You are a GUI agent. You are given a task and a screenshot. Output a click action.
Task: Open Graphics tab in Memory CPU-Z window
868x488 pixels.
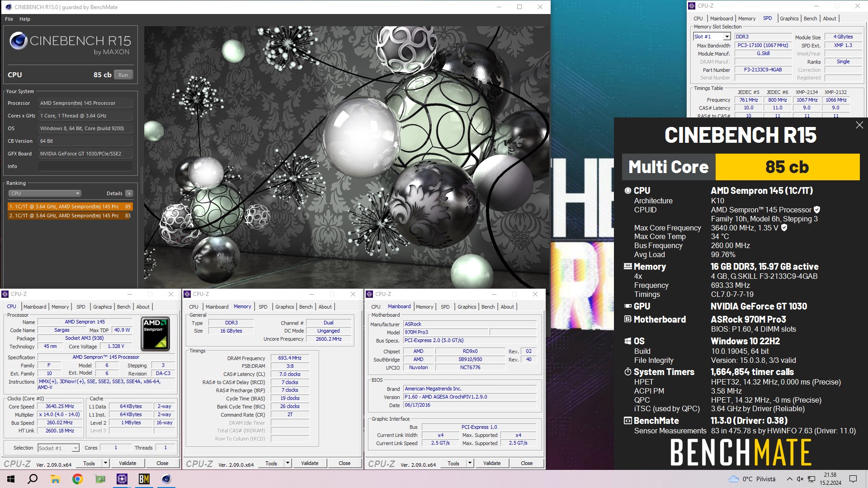(284, 307)
